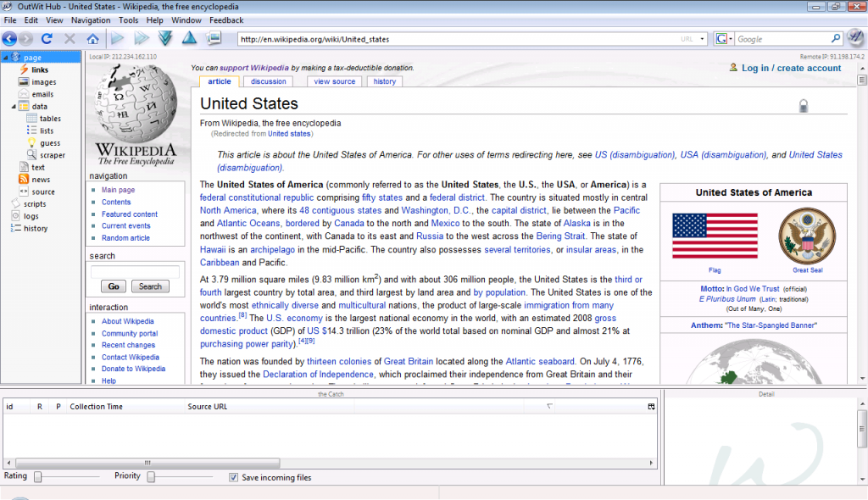Click the Rating slider handle
The image size is (868, 500).
pyautogui.click(x=37, y=478)
